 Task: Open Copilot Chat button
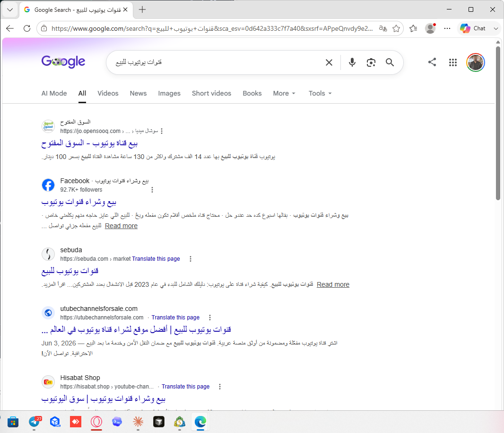click(x=472, y=28)
